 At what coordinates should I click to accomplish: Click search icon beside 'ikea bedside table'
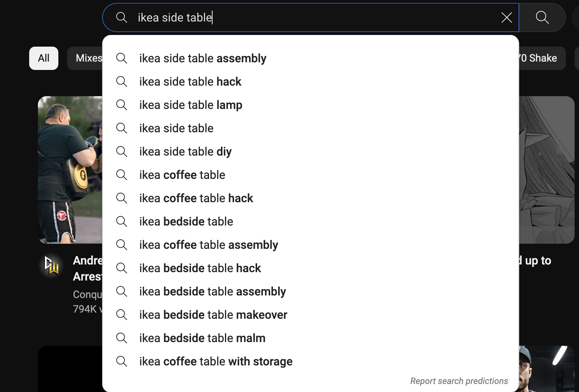121,222
